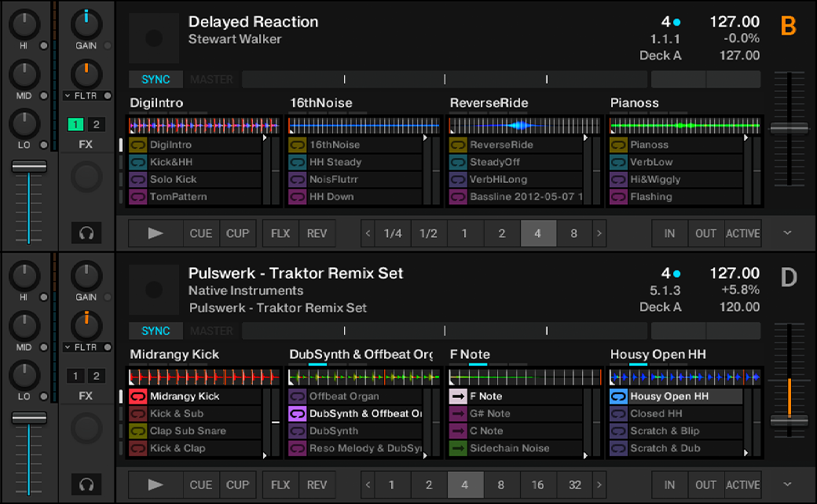
Task: Trigger the Flashing sample icon
Action: coord(618,197)
